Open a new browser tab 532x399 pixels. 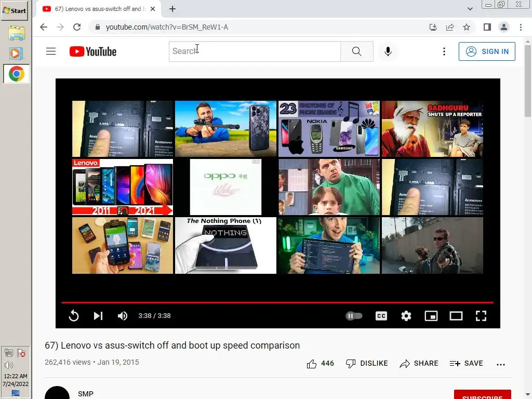click(x=172, y=9)
